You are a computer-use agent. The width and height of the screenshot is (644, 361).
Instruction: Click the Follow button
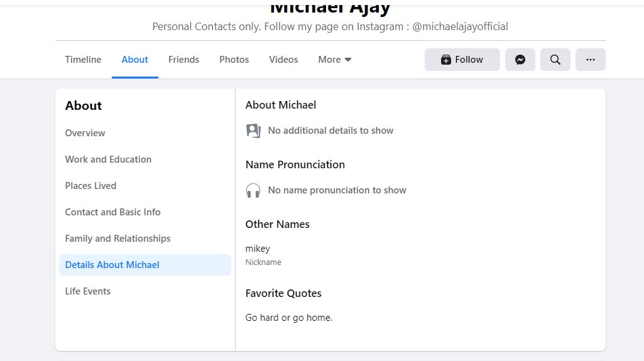[462, 60]
